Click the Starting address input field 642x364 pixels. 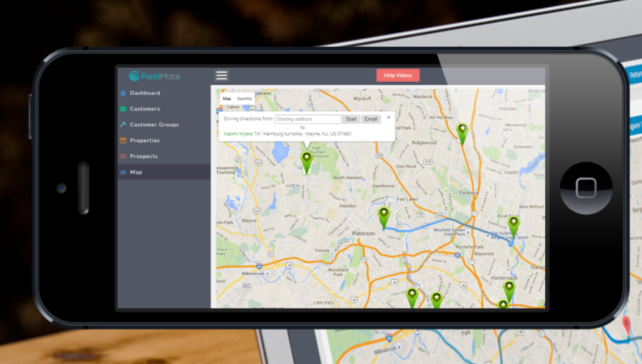[x=309, y=119]
